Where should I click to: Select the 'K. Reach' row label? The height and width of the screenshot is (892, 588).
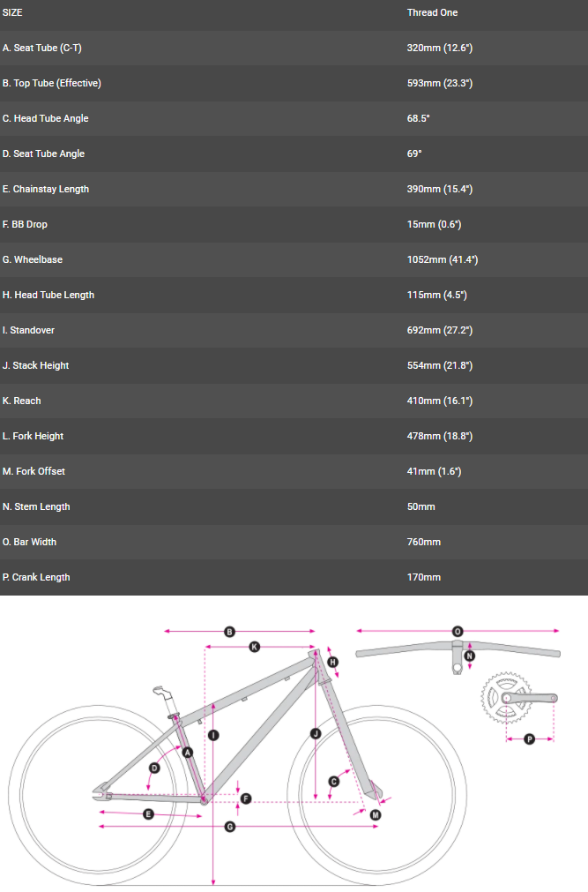tap(22, 401)
